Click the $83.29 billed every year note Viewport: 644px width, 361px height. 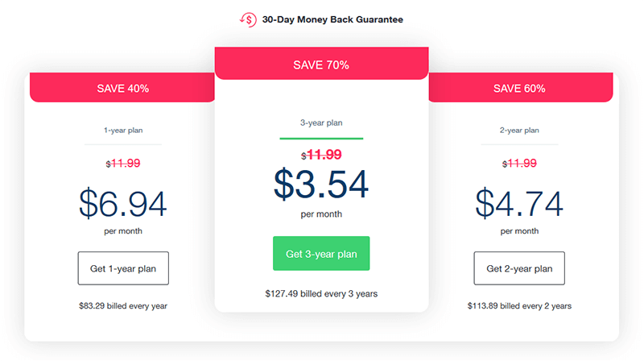coord(123,306)
